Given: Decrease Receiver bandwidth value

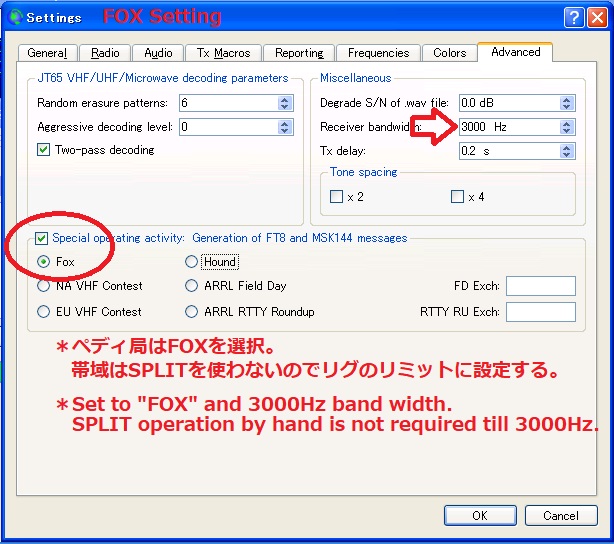Looking at the screenshot, I should [x=566, y=131].
